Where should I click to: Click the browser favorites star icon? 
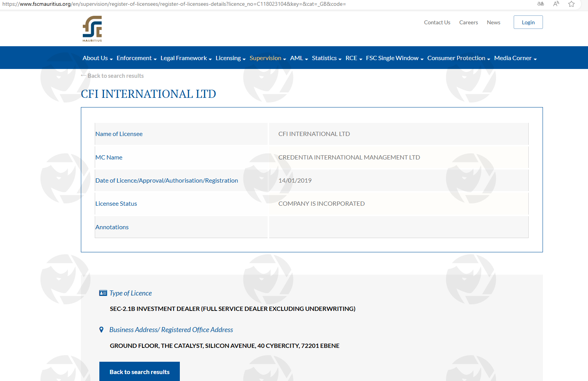pos(571,4)
